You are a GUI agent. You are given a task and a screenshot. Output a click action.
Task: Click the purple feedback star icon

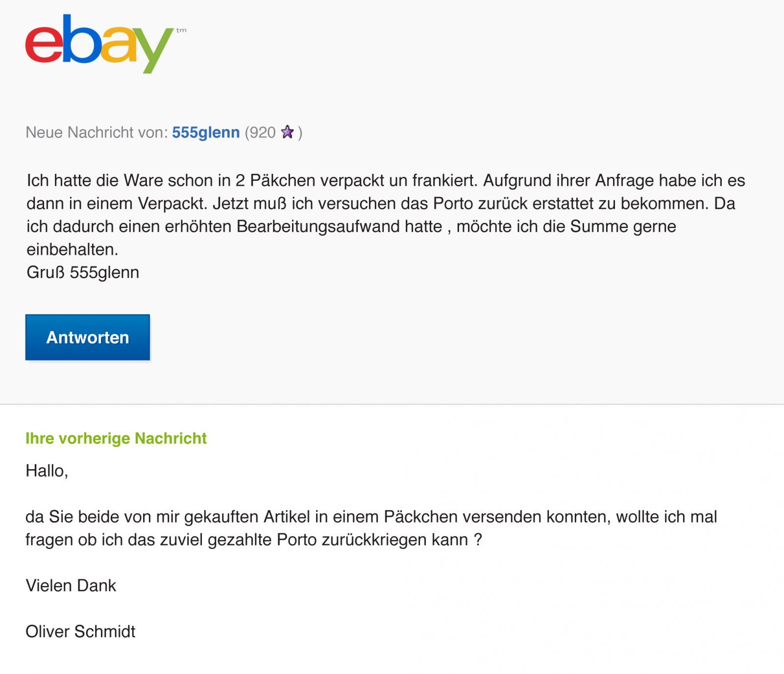287,132
